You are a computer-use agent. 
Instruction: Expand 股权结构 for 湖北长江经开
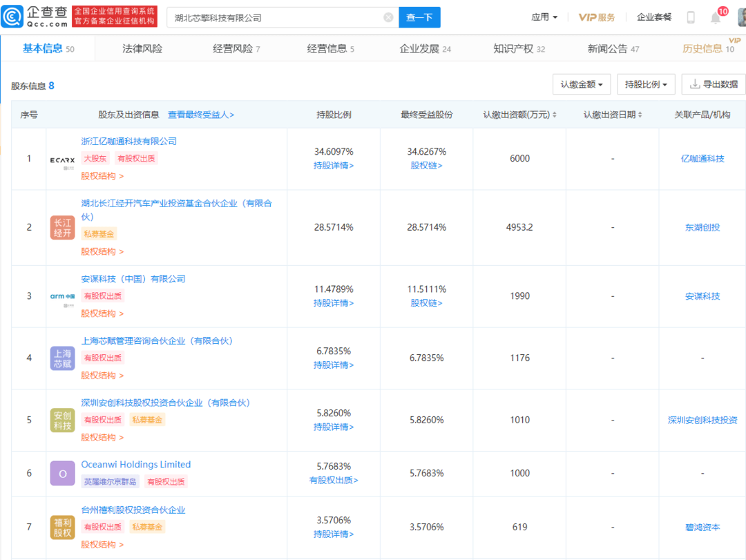point(102,252)
